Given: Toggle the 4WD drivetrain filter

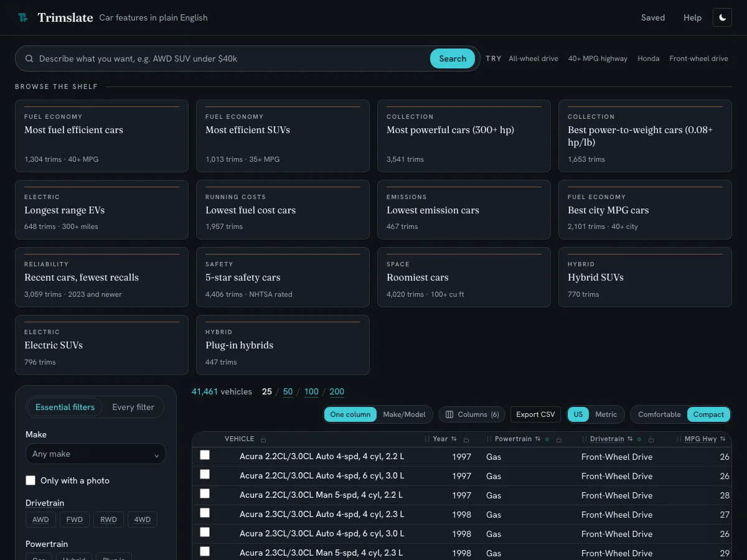Looking at the screenshot, I should click(143, 520).
